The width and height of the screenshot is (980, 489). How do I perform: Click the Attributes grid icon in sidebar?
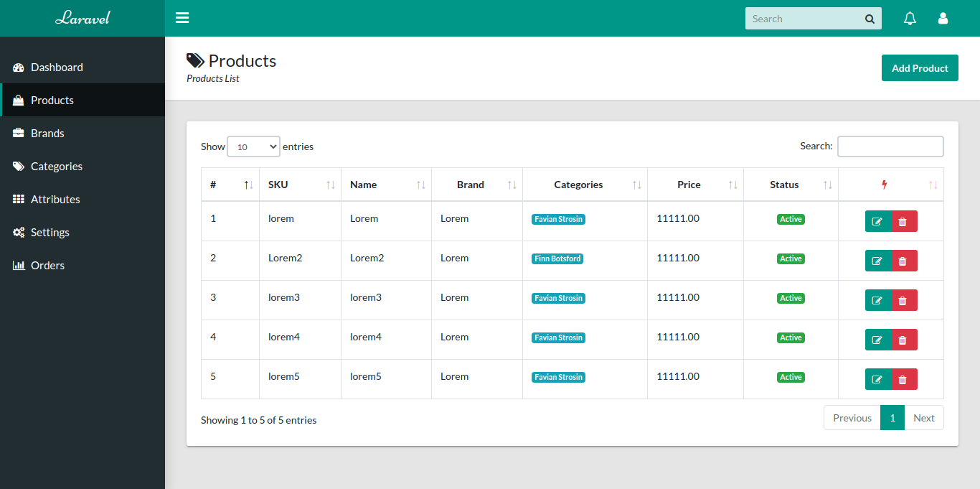pyautogui.click(x=19, y=200)
